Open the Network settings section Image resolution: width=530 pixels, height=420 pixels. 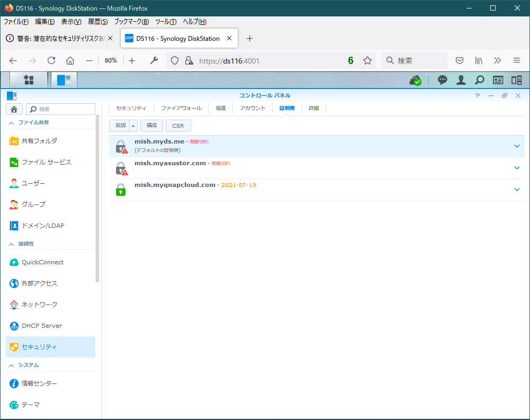coord(50,305)
